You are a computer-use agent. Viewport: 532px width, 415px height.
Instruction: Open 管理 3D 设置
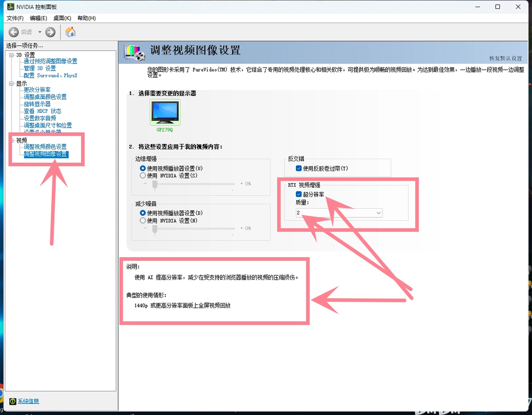[x=40, y=68]
